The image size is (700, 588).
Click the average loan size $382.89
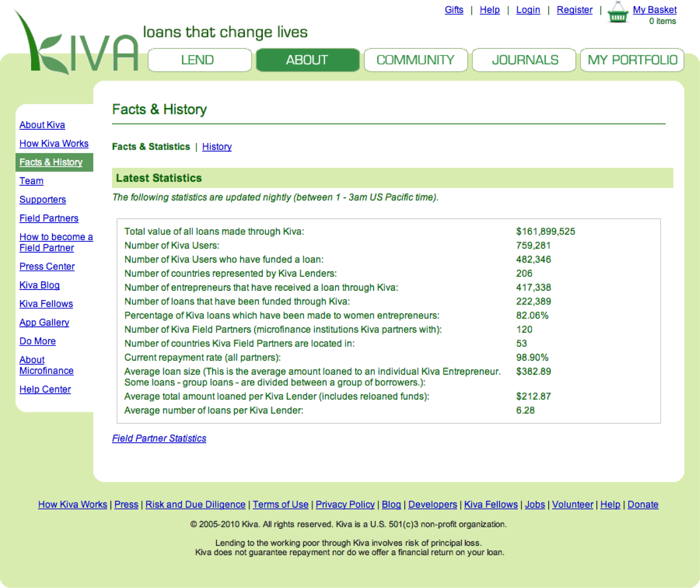tap(533, 372)
